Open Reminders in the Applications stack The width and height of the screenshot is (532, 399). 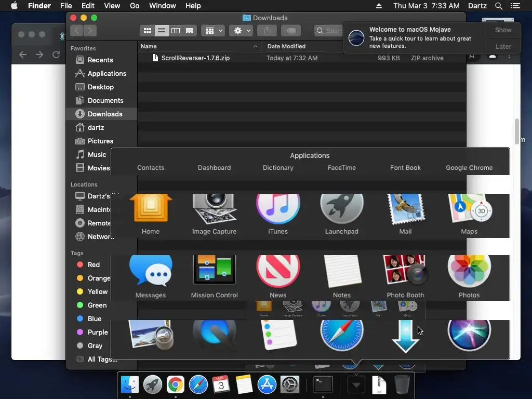(278, 335)
